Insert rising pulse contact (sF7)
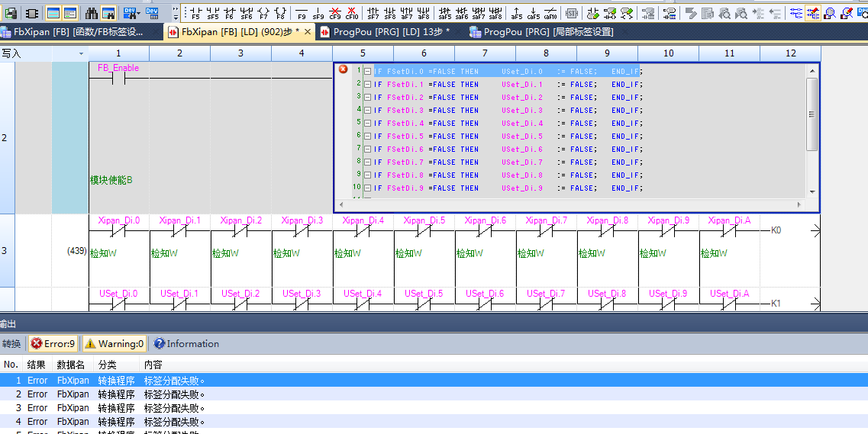The image size is (868, 434). 373,13
